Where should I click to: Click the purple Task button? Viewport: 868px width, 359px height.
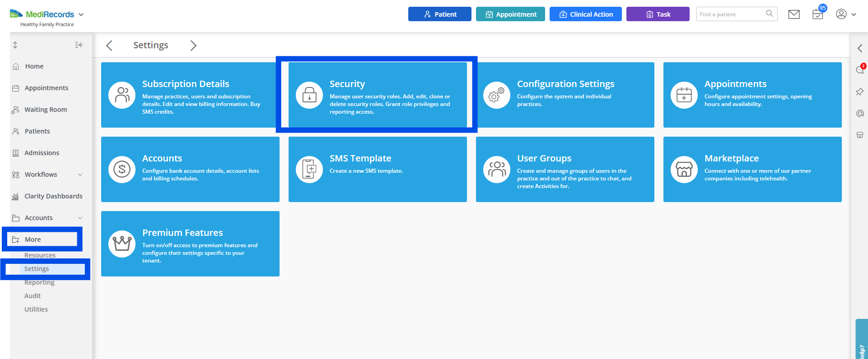[658, 14]
